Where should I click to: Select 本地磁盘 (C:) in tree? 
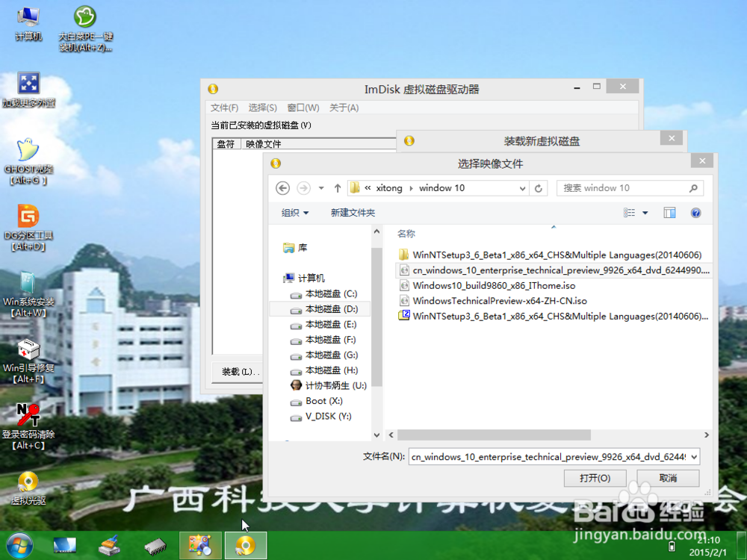point(324,293)
